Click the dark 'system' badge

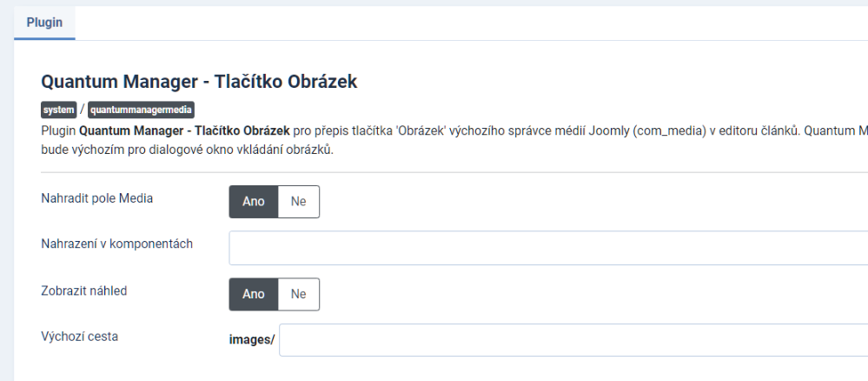click(58, 110)
